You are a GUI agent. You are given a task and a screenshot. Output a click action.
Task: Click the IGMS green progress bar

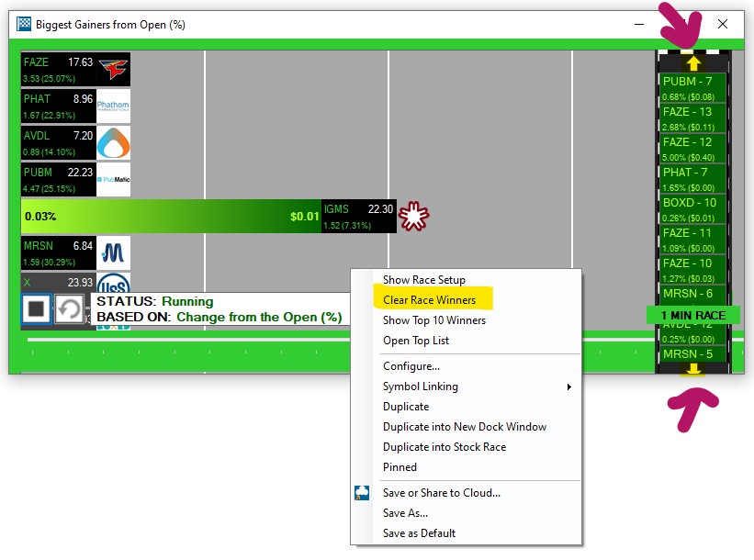point(171,217)
